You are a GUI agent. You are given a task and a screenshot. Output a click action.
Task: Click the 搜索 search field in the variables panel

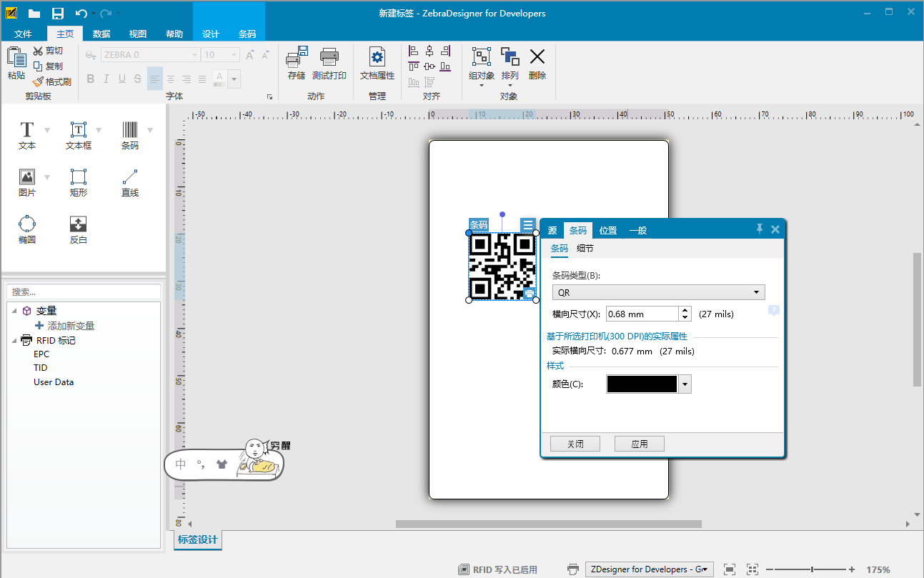coord(84,292)
